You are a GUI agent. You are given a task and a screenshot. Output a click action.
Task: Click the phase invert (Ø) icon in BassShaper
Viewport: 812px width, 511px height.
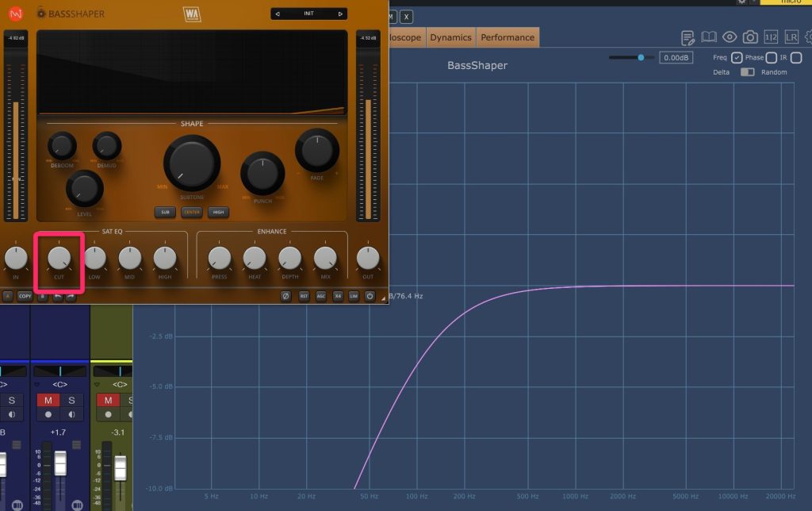point(285,296)
